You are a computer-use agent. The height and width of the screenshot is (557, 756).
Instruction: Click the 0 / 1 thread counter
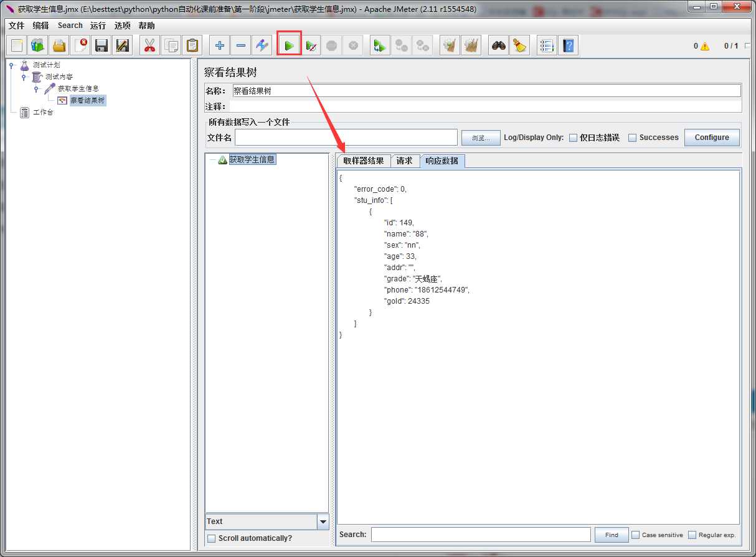pos(731,46)
